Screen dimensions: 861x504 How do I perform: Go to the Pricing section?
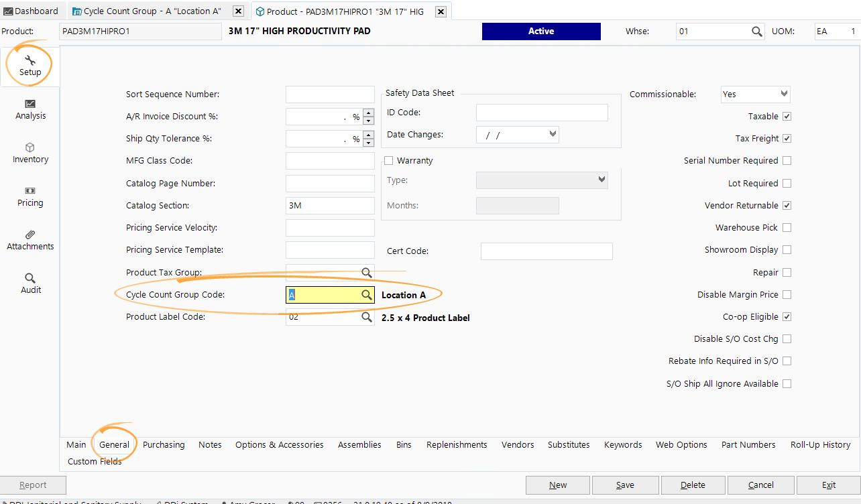30,196
